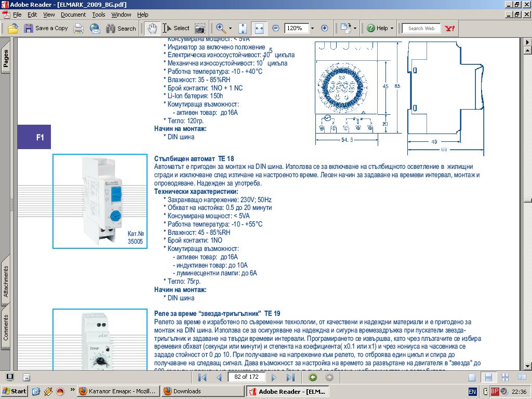Click the Yahoo search icon
The width and height of the screenshot is (532, 399).
(x=449, y=29)
